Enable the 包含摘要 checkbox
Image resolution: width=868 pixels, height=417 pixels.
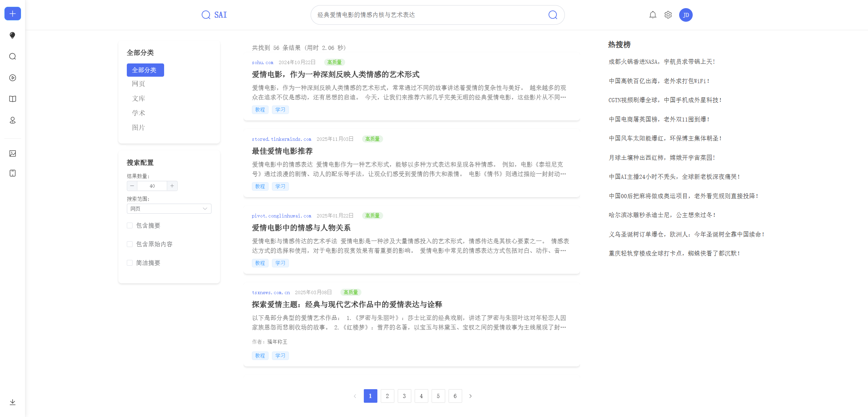point(130,226)
